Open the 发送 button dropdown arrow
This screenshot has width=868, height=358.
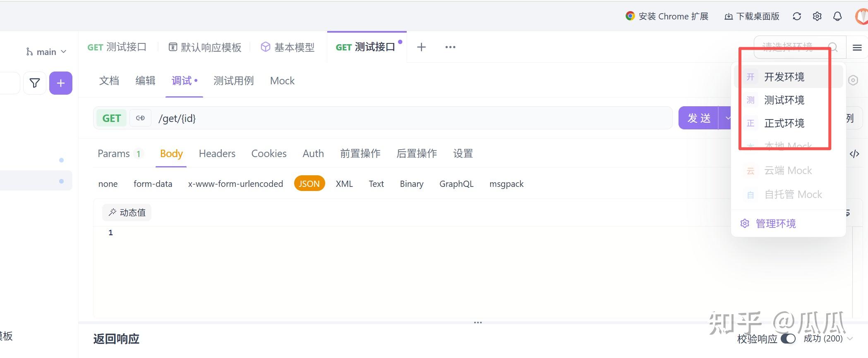tap(727, 118)
